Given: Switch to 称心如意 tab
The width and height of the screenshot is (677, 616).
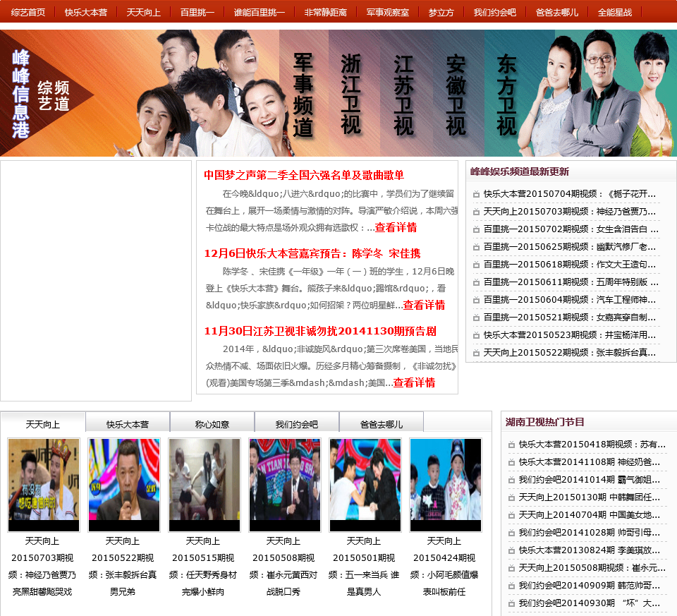Looking at the screenshot, I should click(x=212, y=423).
